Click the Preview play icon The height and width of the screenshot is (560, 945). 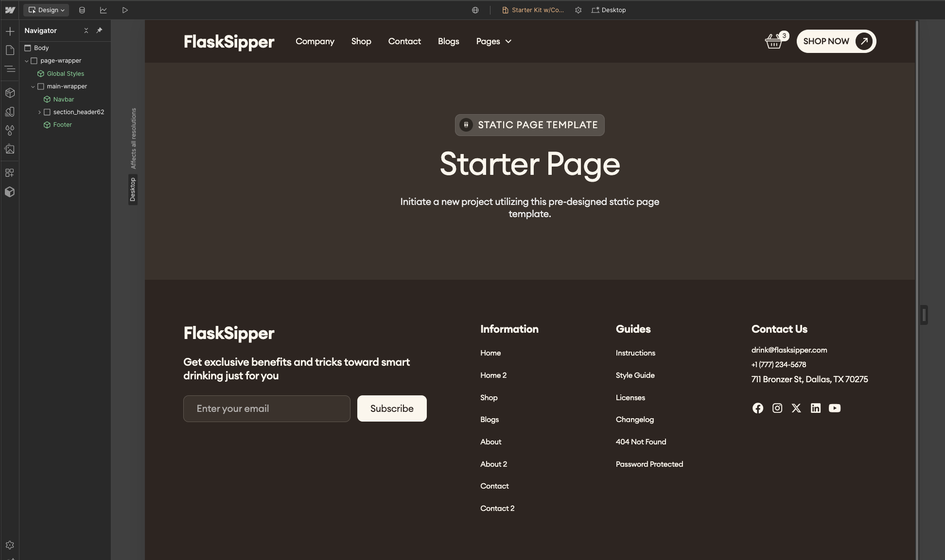[125, 10]
